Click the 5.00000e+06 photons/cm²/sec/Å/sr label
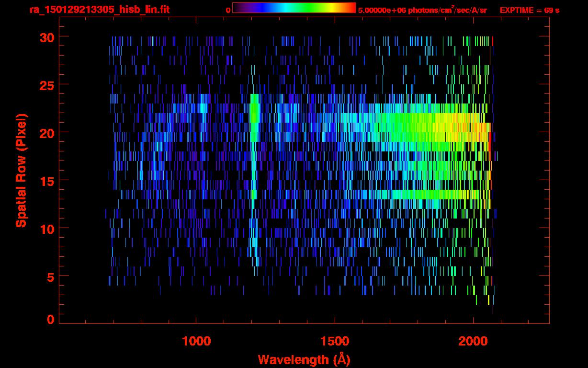Image resolution: width=588 pixels, height=368 pixels. (x=422, y=10)
